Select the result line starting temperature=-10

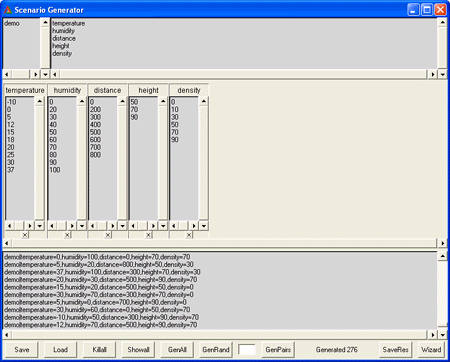coord(101,317)
